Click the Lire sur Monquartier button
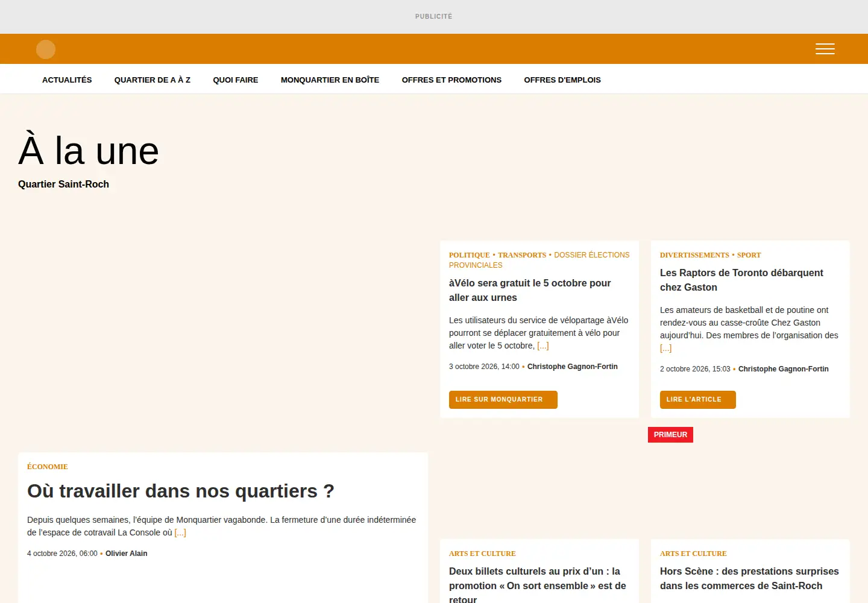This screenshot has width=868, height=603. coord(503,400)
